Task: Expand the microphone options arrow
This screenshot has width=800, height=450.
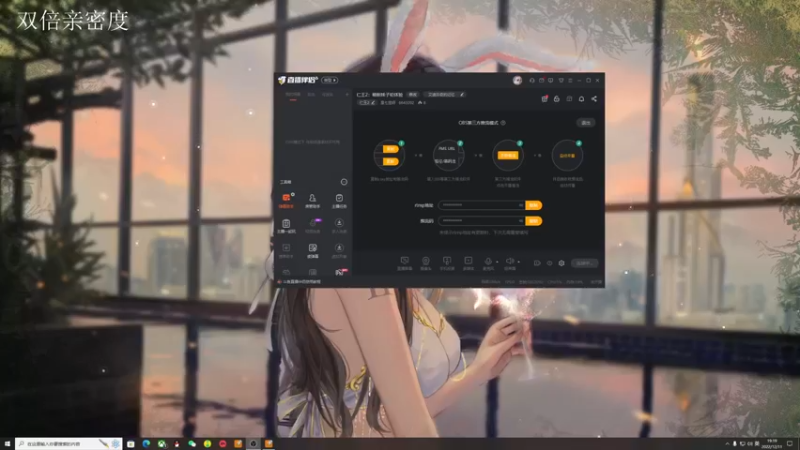Action: coord(497,262)
